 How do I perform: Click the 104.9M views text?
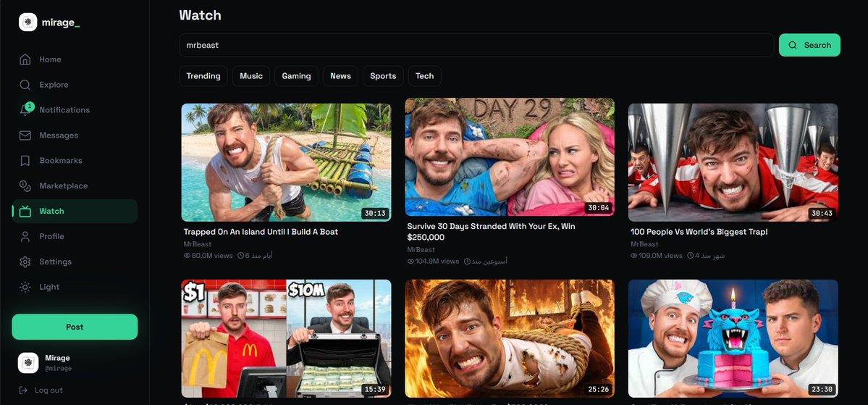[437, 261]
